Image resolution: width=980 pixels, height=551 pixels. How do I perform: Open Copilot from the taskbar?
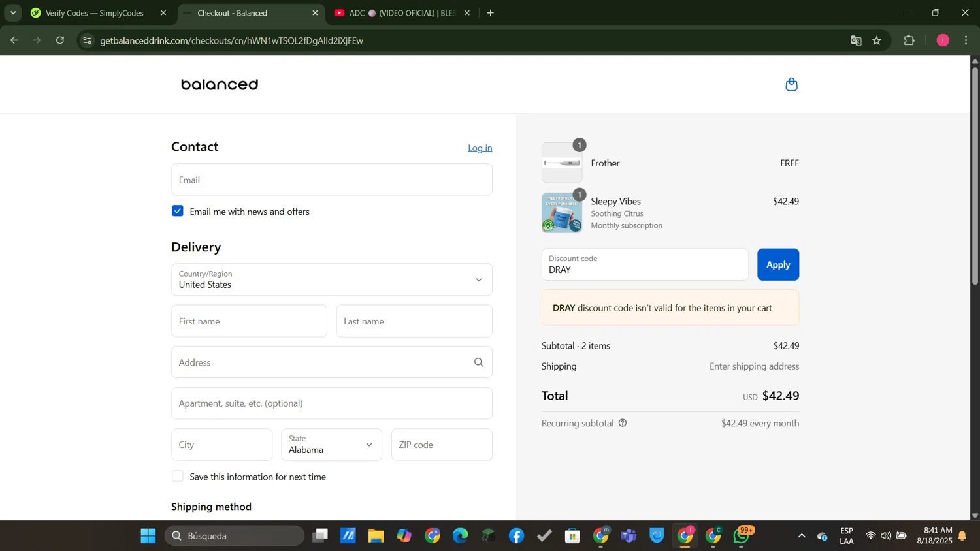(x=404, y=536)
